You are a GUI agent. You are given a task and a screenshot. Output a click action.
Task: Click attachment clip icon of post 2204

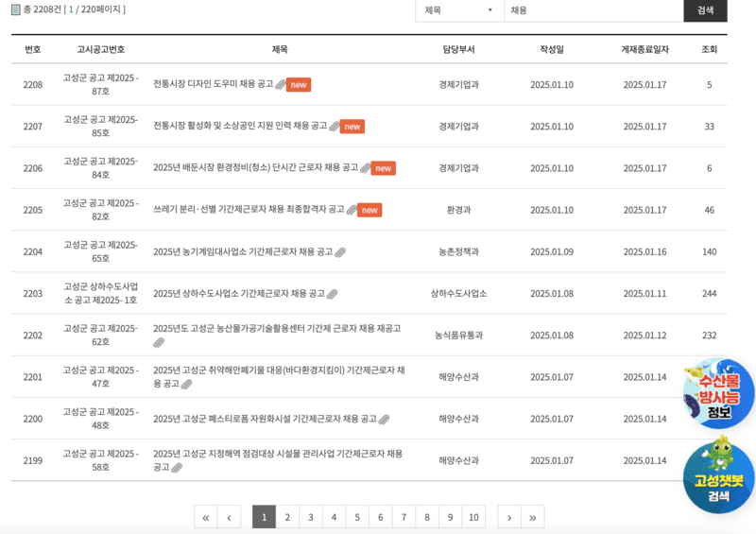[x=340, y=252]
